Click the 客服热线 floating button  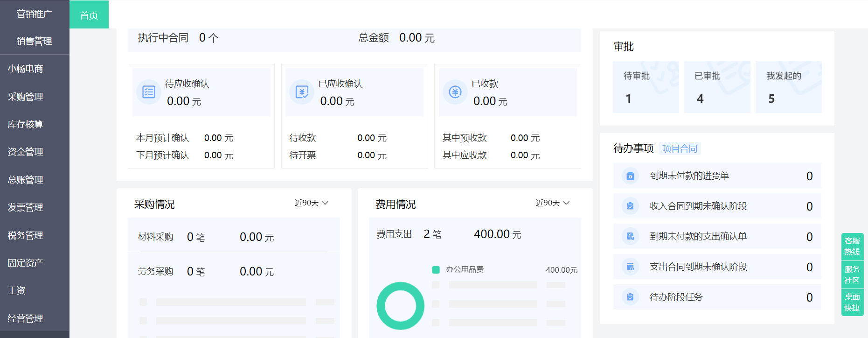point(852,246)
